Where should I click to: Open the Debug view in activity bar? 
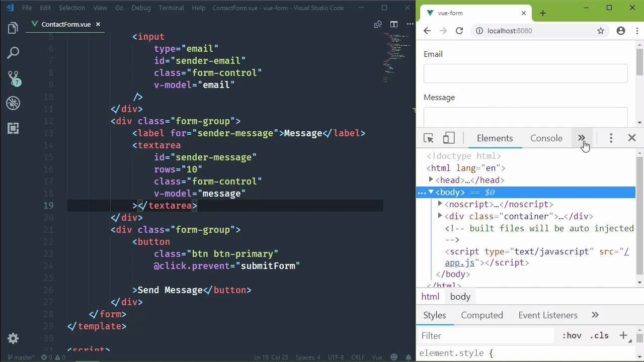(x=13, y=103)
